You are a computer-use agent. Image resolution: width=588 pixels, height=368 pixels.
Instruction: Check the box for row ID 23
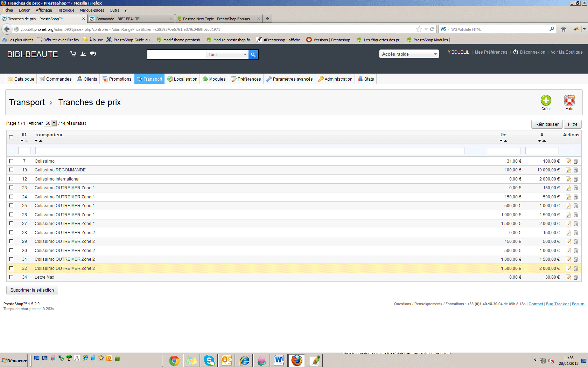coord(11,188)
